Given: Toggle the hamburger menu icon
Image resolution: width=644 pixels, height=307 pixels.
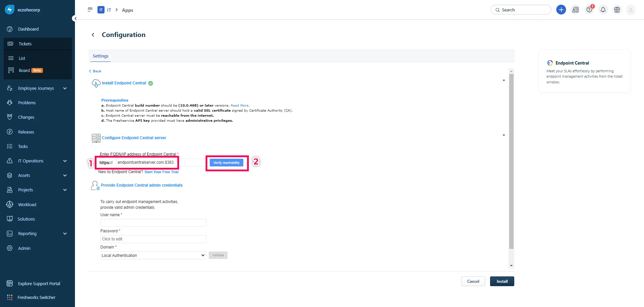Looking at the screenshot, I should (x=90, y=10).
